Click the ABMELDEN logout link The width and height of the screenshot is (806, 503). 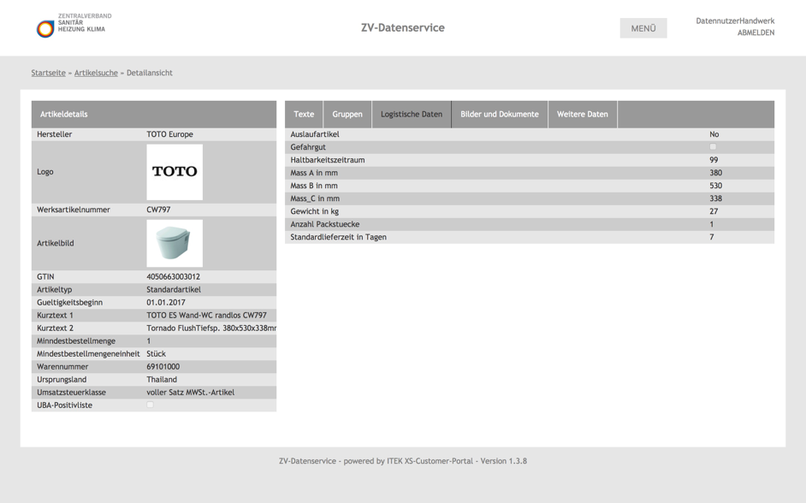pos(756,32)
